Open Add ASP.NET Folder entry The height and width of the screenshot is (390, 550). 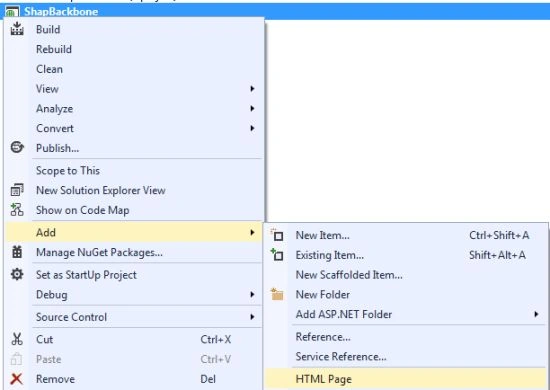[x=406, y=314]
